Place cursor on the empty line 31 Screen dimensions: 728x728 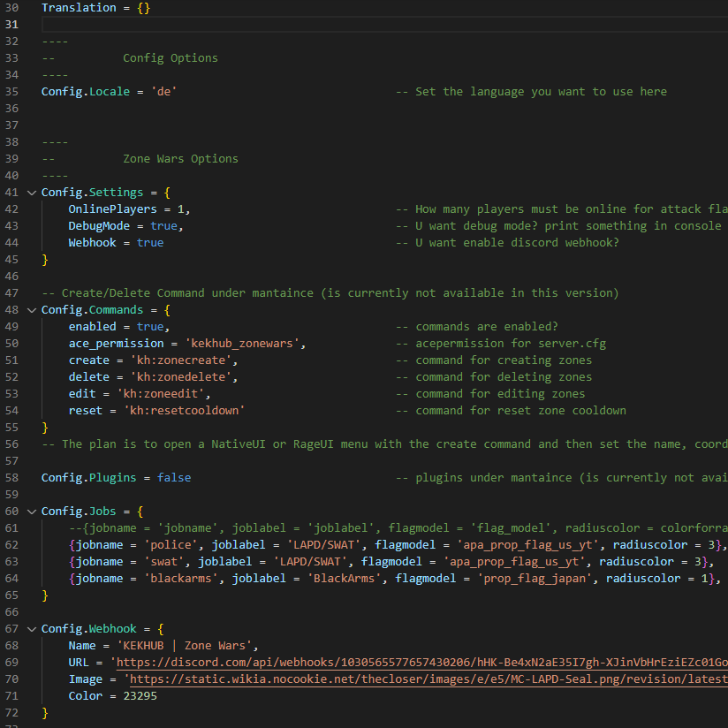point(265,24)
